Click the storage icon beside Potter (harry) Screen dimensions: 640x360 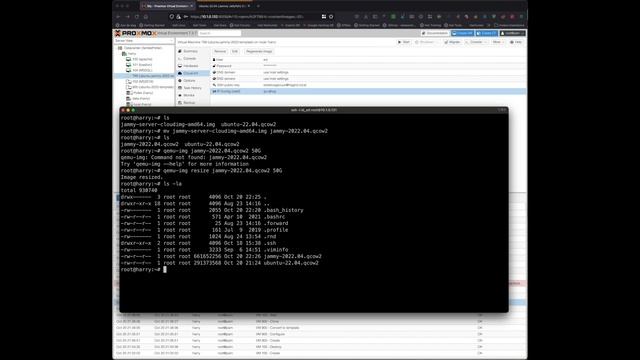point(129,93)
